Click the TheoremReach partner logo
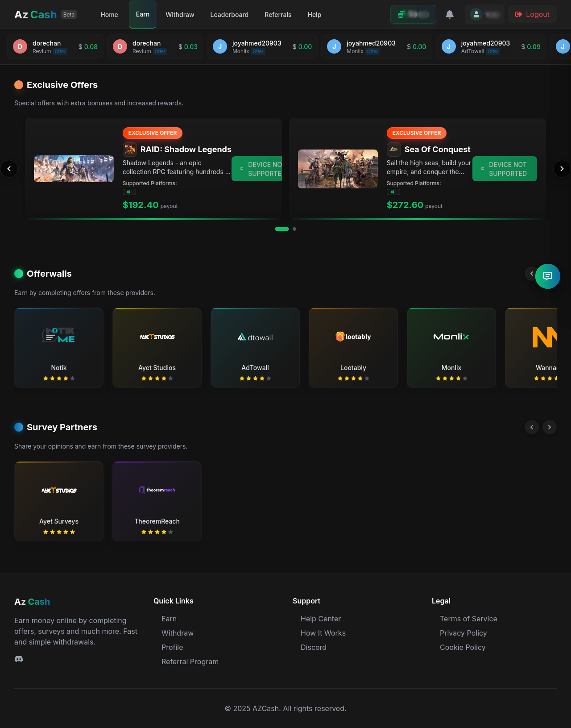 (x=157, y=490)
